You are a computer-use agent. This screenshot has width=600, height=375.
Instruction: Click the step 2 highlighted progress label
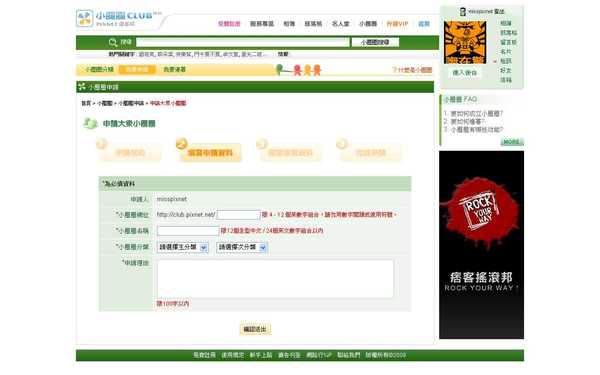(210, 153)
